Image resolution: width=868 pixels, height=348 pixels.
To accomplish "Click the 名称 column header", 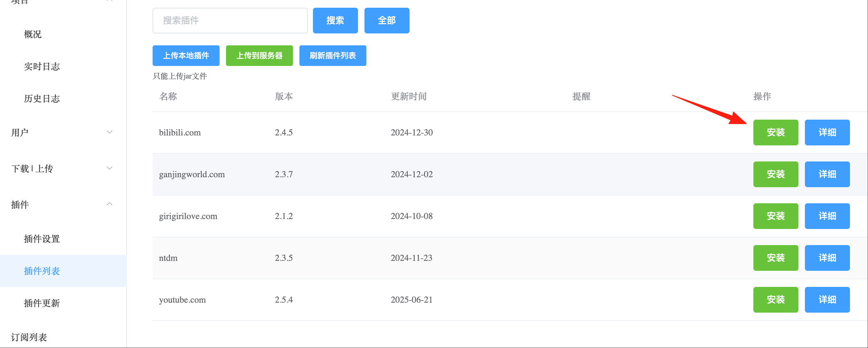I will (x=168, y=96).
